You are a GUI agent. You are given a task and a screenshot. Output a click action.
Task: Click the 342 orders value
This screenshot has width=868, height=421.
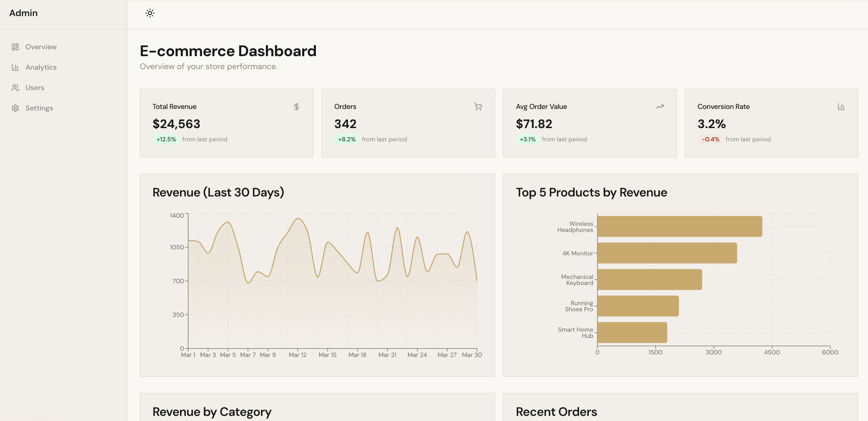click(x=345, y=124)
